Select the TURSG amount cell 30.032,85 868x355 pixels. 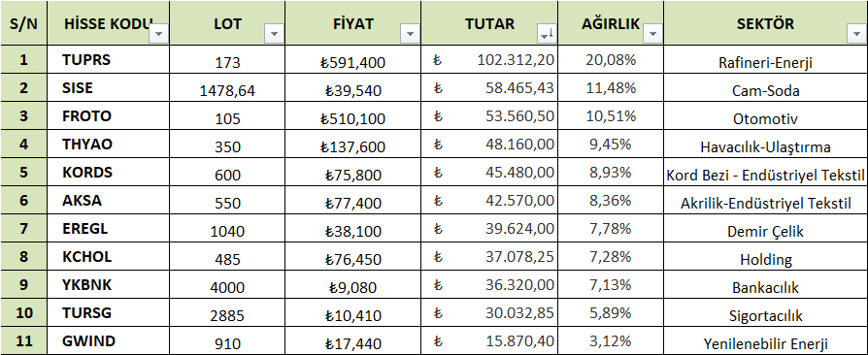489,313
